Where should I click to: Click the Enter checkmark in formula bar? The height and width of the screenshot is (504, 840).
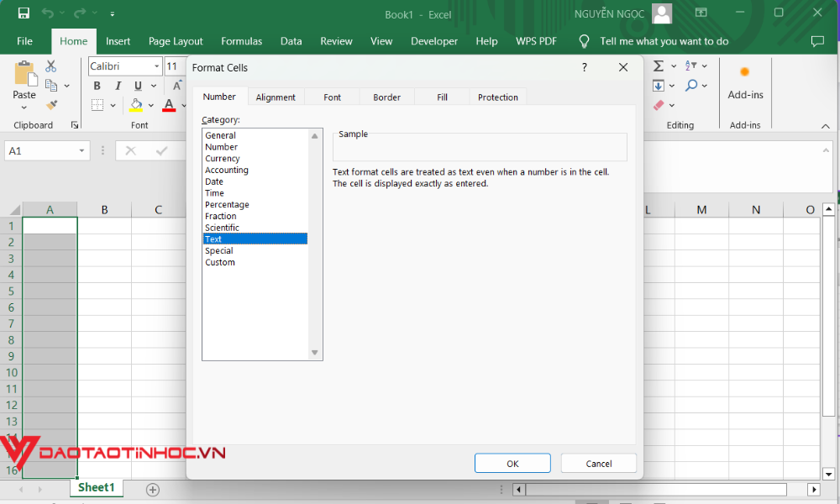pos(161,151)
